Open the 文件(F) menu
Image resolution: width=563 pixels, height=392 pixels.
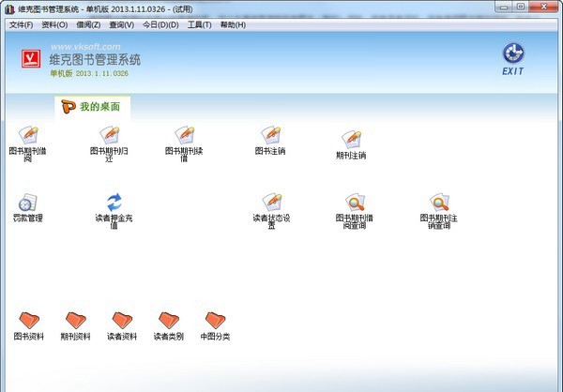coord(21,24)
